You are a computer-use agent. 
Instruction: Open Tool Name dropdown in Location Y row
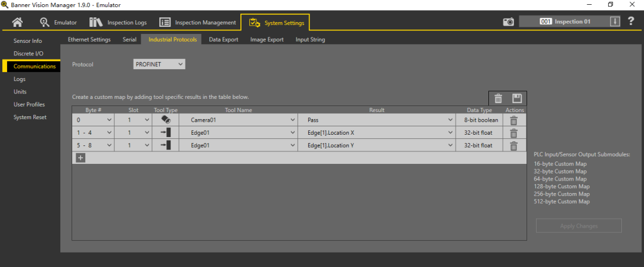(238, 145)
